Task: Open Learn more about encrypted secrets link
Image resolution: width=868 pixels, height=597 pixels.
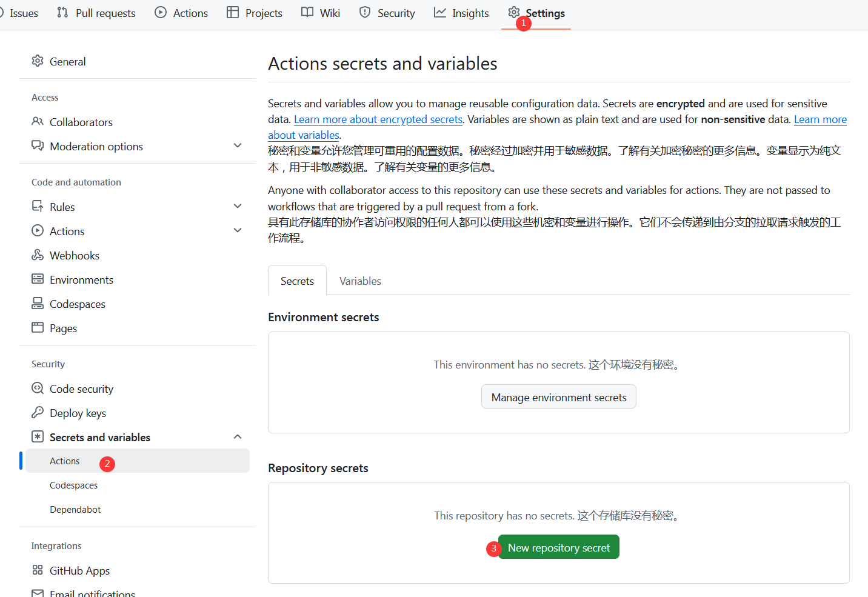Action: pyautogui.click(x=378, y=119)
